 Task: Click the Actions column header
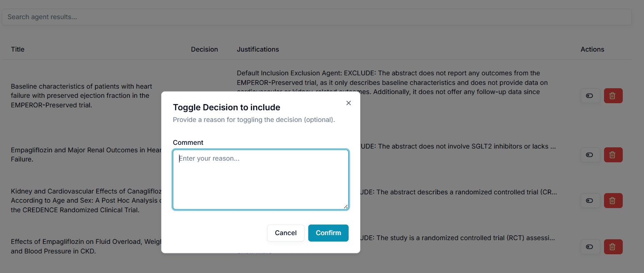click(592, 49)
